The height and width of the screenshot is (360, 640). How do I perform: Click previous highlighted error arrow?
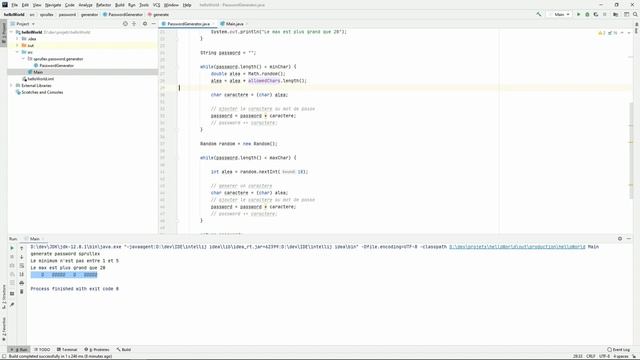click(x=622, y=33)
